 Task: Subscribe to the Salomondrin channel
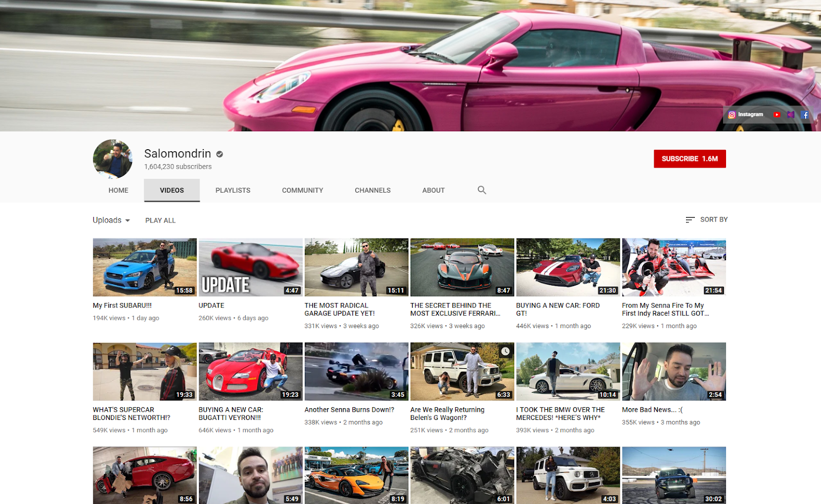pos(690,159)
